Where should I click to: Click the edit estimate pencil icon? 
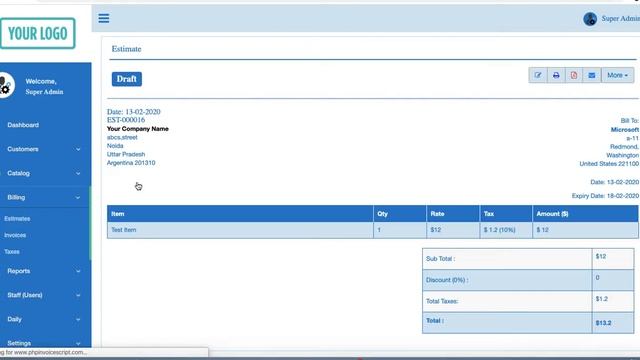[538, 75]
